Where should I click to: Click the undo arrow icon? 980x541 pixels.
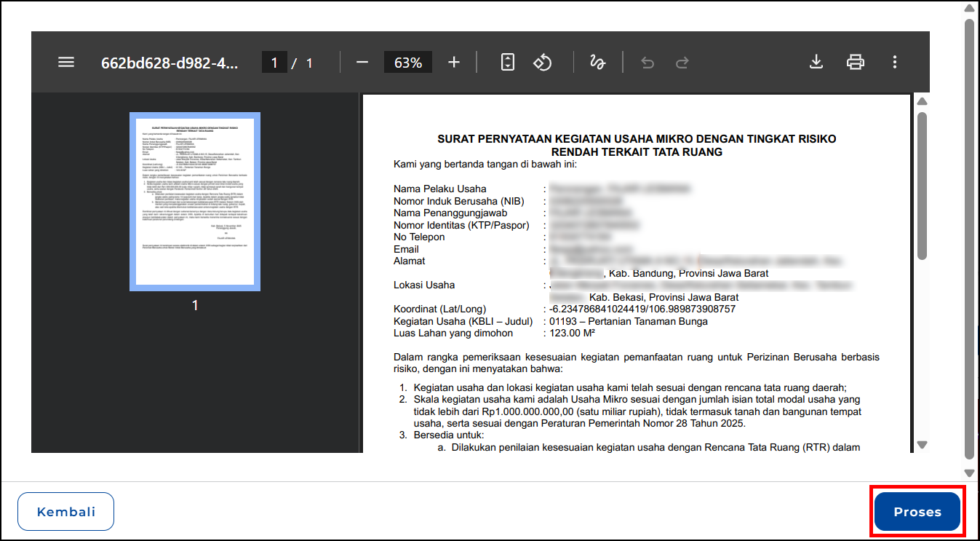(x=647, y=63)
